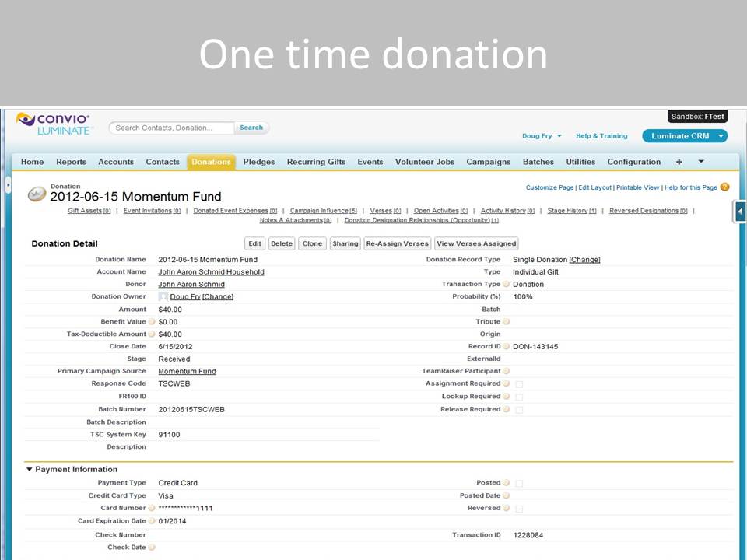Open the Doug Fry user dropdown
This screenshot has height=560, width=747.
coord(542,136)
